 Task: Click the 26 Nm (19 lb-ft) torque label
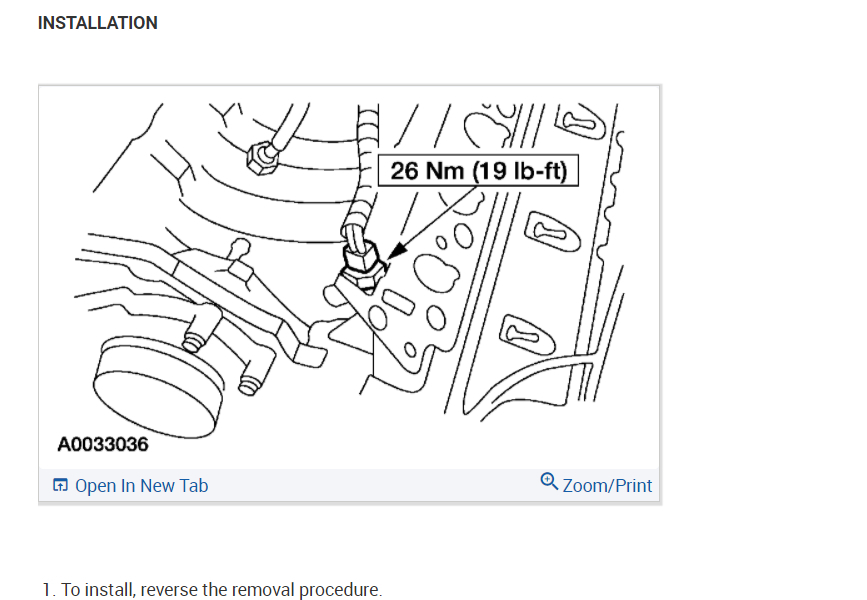pos(478,170)
